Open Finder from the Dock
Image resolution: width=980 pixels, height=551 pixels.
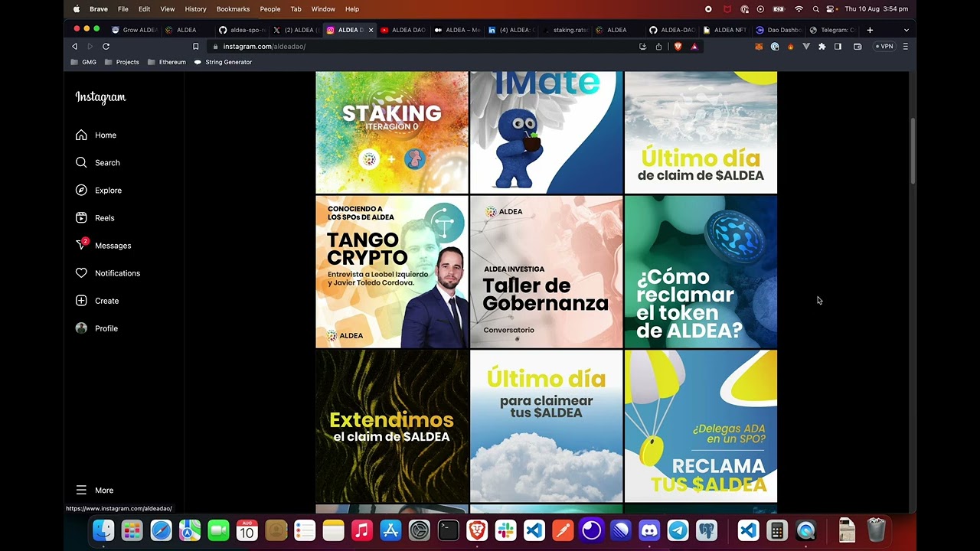click(x=103, y=530)
